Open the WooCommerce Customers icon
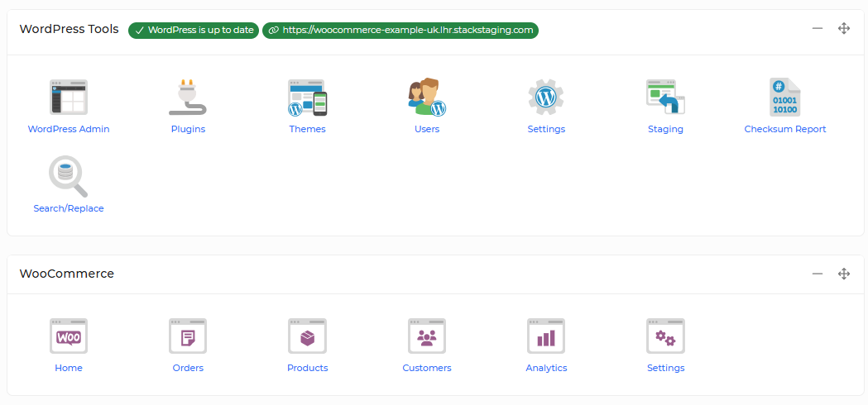Image resolution: width=868 pixels, height=405 pixels. 427,336
